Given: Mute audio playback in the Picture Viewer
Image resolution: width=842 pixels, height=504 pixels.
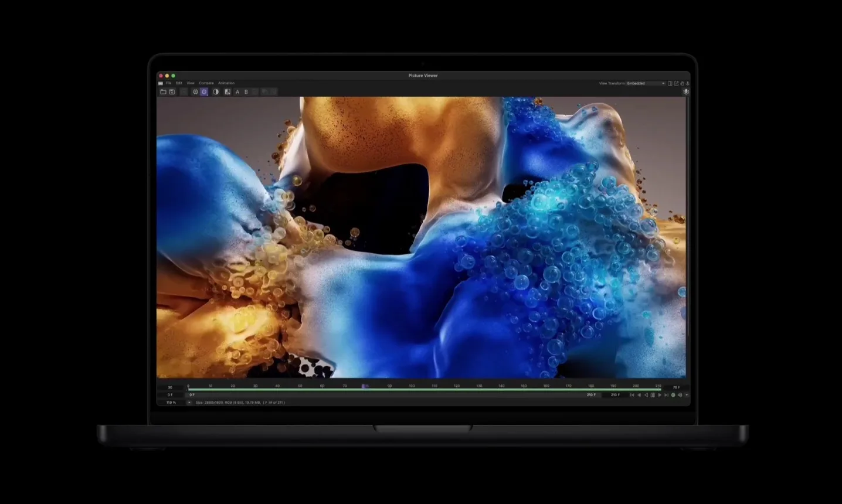Looking at the screenshot, I should [x=680, y=394].
